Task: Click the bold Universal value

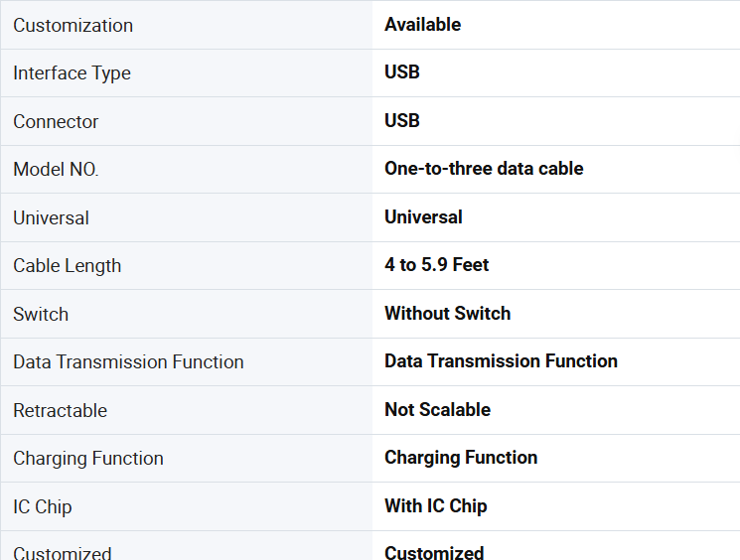Action: click(423, 217)
